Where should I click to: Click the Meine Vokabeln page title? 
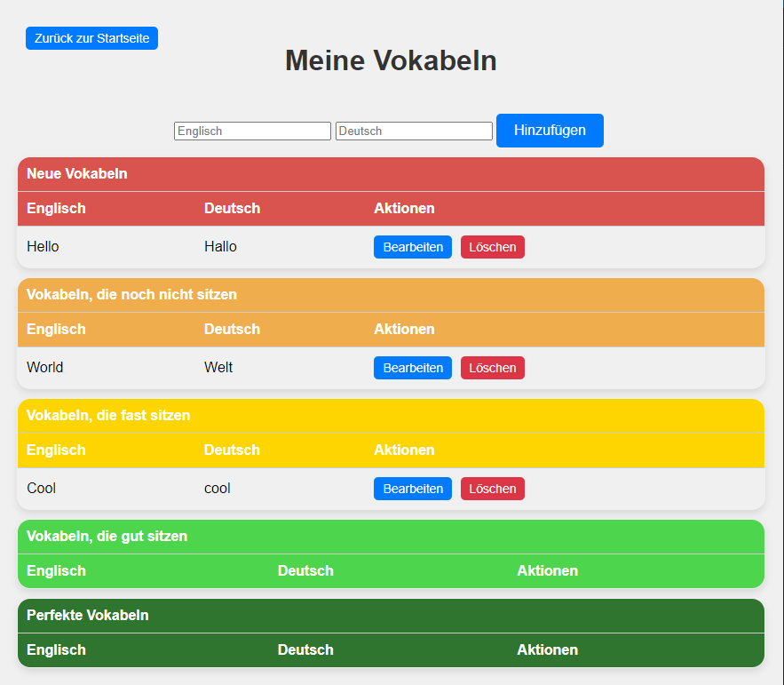391,60
